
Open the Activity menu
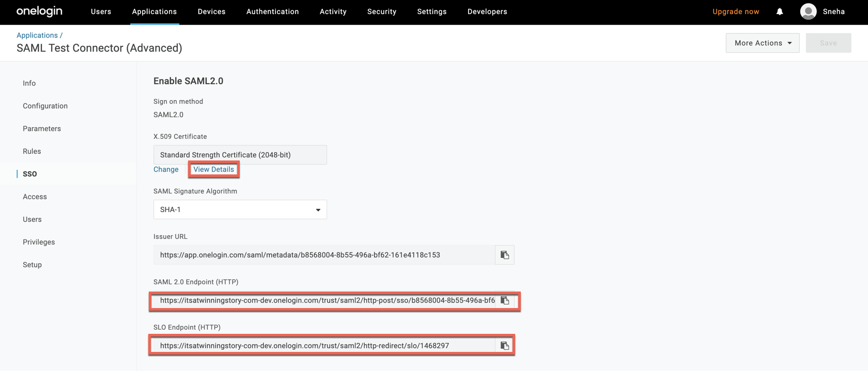(333, 11)
